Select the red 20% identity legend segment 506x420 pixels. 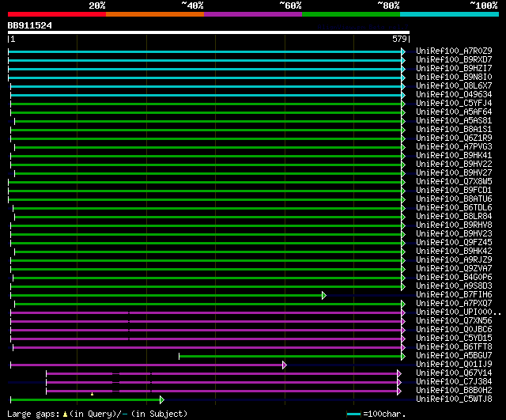tap(56, 13)
